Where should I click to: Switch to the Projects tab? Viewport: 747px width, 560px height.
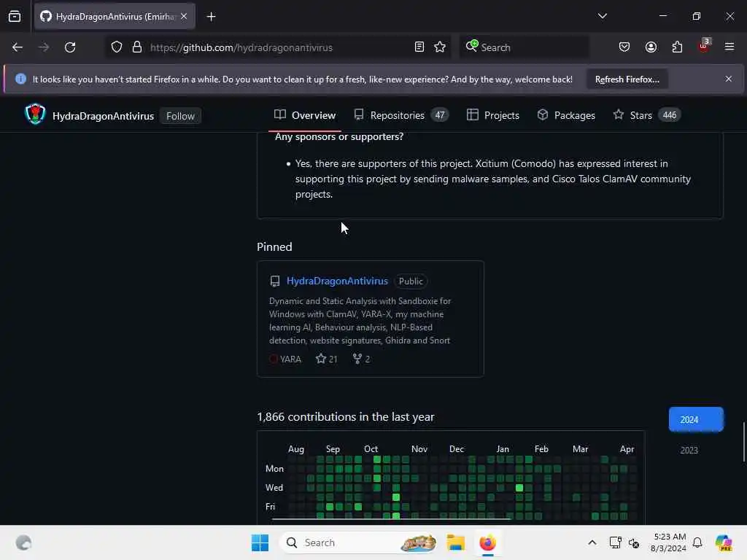[492, 115]
